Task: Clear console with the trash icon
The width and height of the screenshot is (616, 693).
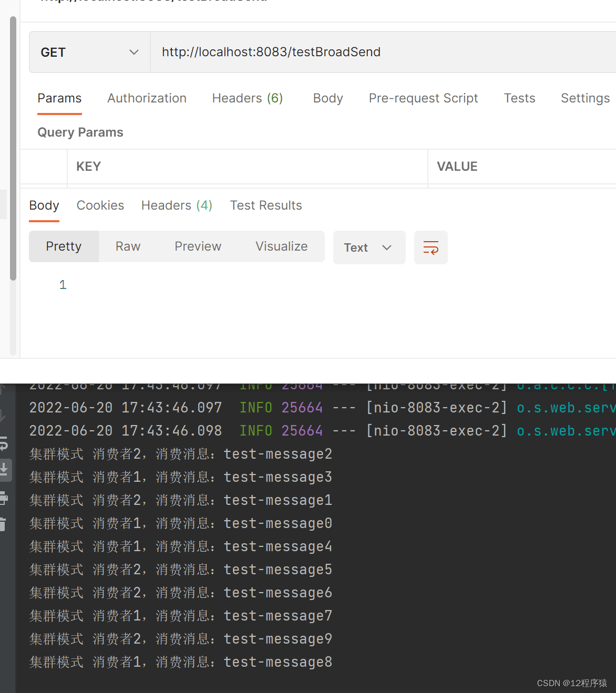Action: (3, 524)
